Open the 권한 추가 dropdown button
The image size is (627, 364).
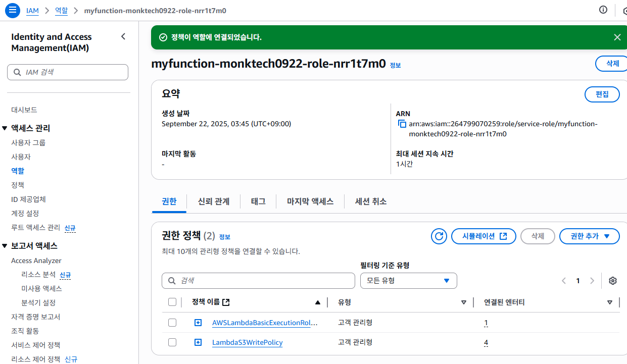tap(590, 236)
